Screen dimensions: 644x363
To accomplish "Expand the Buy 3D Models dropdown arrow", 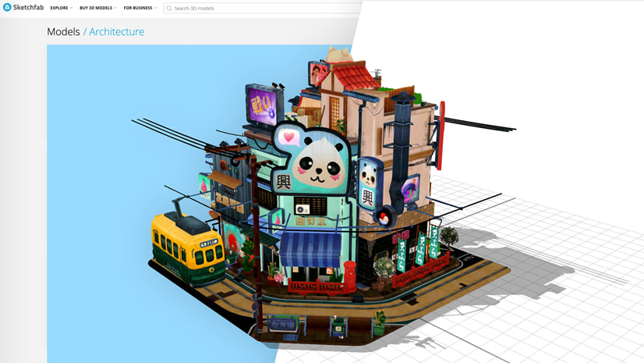I will coord(115,8).
